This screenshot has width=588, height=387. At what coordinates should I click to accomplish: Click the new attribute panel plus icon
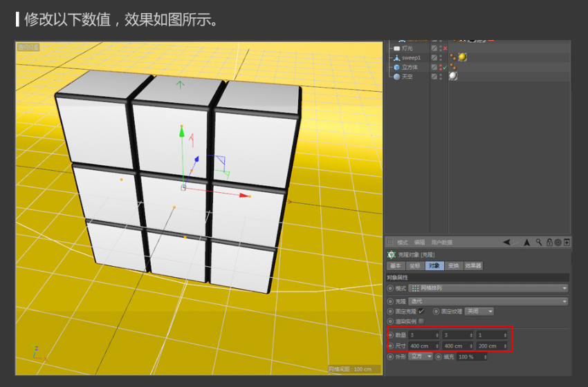click(x=567, y=243)
